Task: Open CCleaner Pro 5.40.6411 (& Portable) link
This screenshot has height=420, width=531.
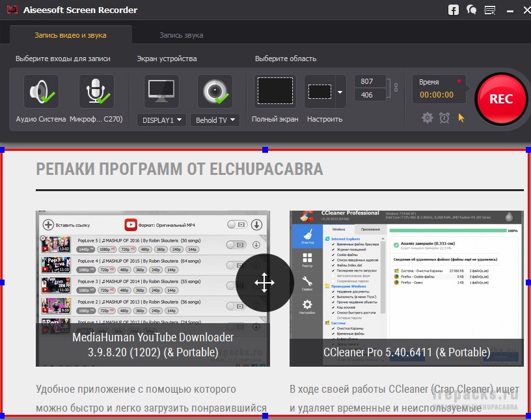Action: [x=407, y=352]
